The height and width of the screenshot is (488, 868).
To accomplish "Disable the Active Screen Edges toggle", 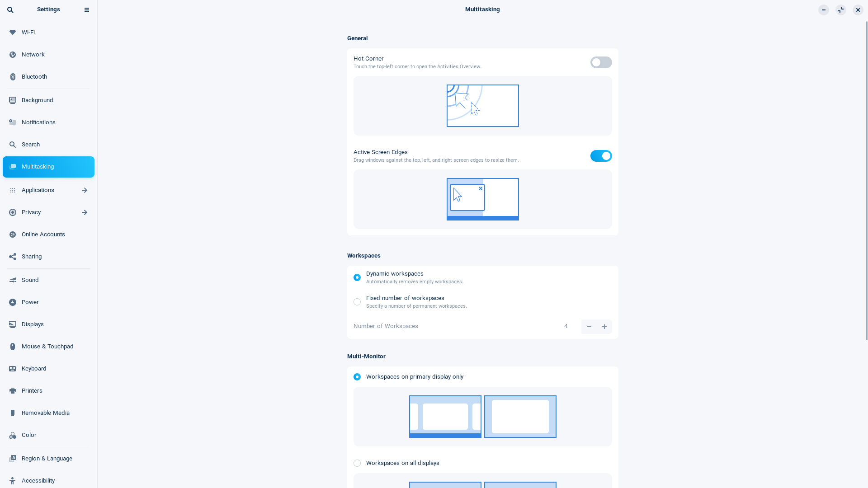I will pyautogui.click(x=601, y=155).
